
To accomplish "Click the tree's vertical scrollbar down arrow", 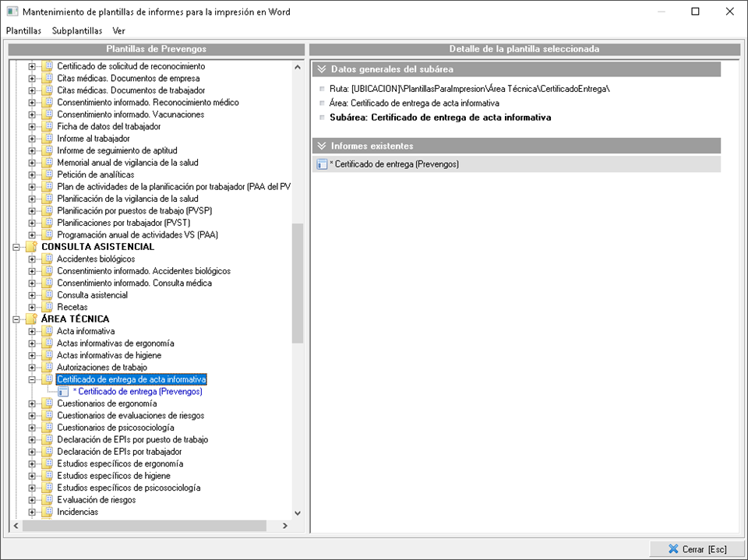I will (x=297, y=513).
